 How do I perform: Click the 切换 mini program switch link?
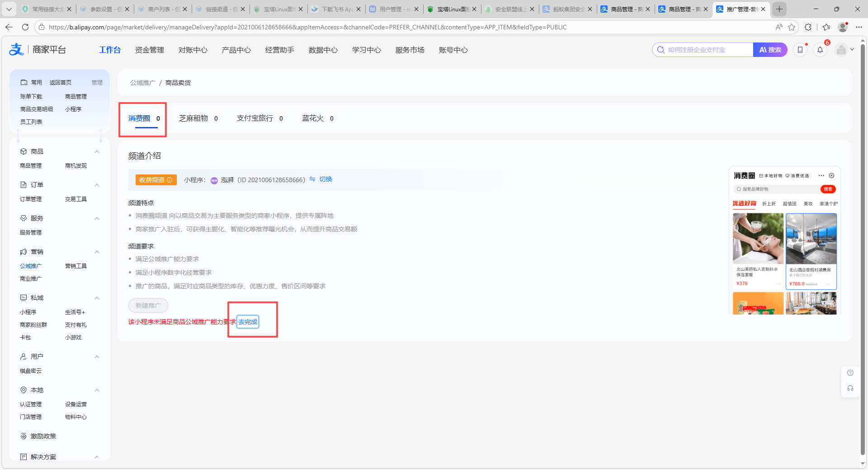[x=321, y=179]
